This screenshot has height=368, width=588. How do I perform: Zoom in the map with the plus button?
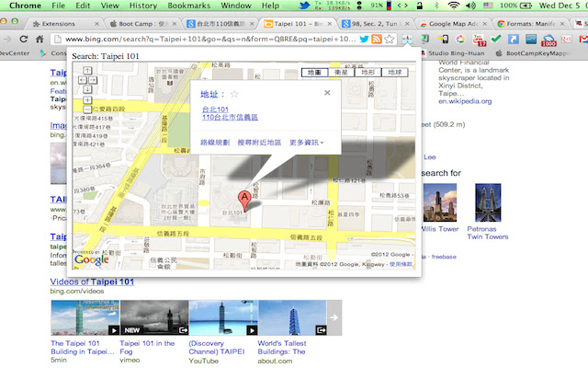(x=87, y=100)
